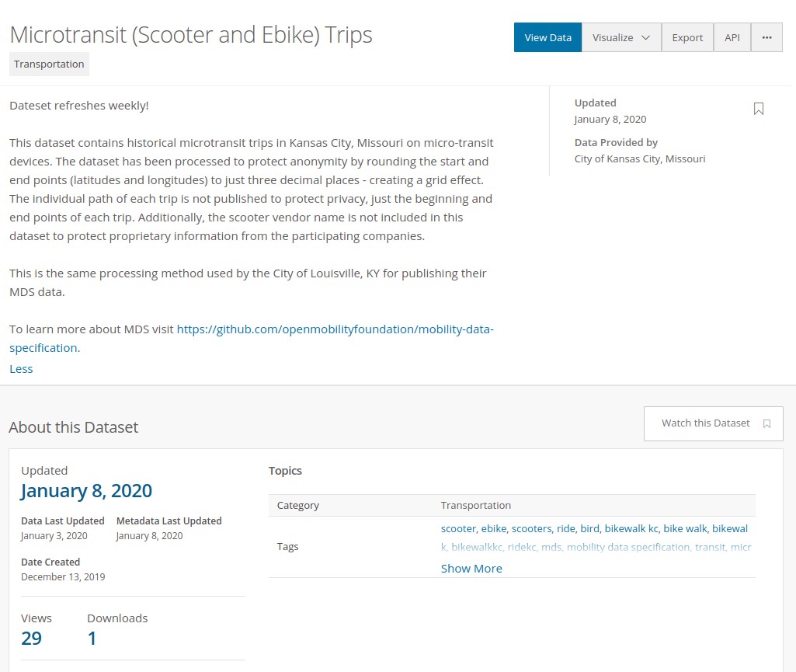This screenshot has width=796, height=672.
Task: Toggle Watch this Dataset
Action: click(713, 423)
